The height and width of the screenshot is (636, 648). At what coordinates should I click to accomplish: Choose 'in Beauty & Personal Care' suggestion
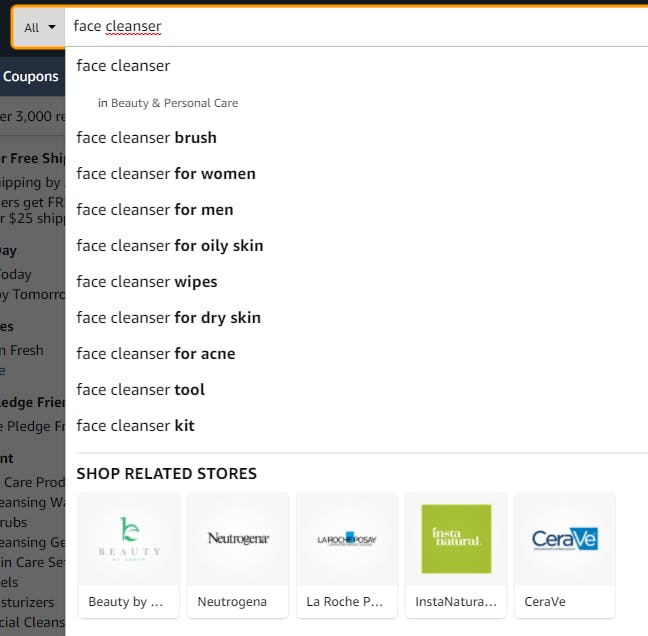[x=168, y=103]
